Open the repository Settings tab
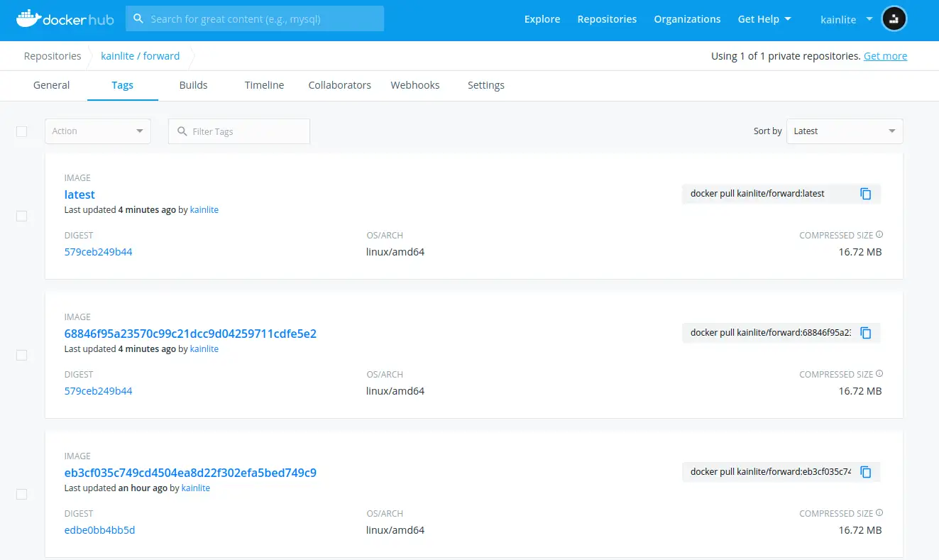Screen dimensions: 939x560 tap(486, 85)
